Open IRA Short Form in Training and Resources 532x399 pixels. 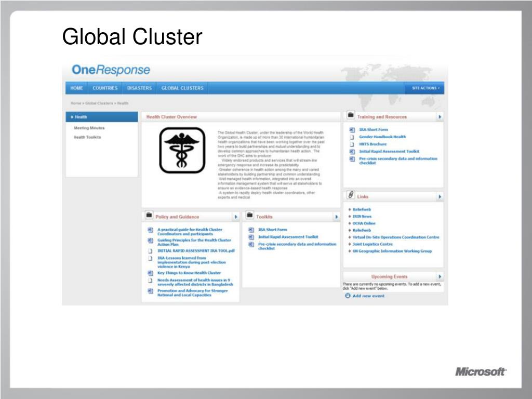click(374, 129)
